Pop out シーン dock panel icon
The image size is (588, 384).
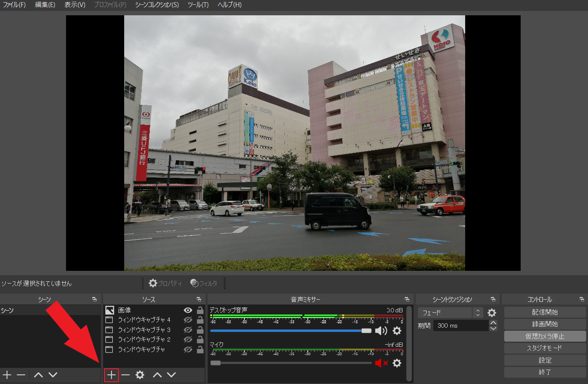click(94, 299)
